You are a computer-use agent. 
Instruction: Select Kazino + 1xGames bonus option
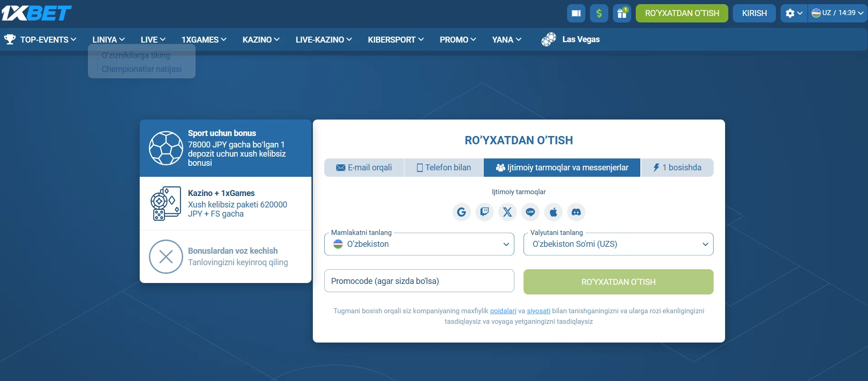pos(225,203)
